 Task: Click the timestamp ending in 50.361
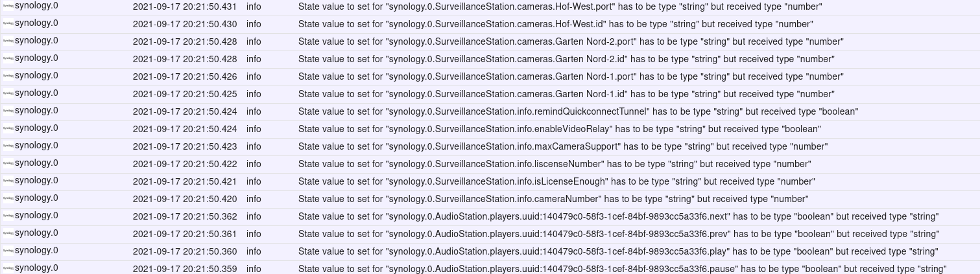click(x=185, y=234)
